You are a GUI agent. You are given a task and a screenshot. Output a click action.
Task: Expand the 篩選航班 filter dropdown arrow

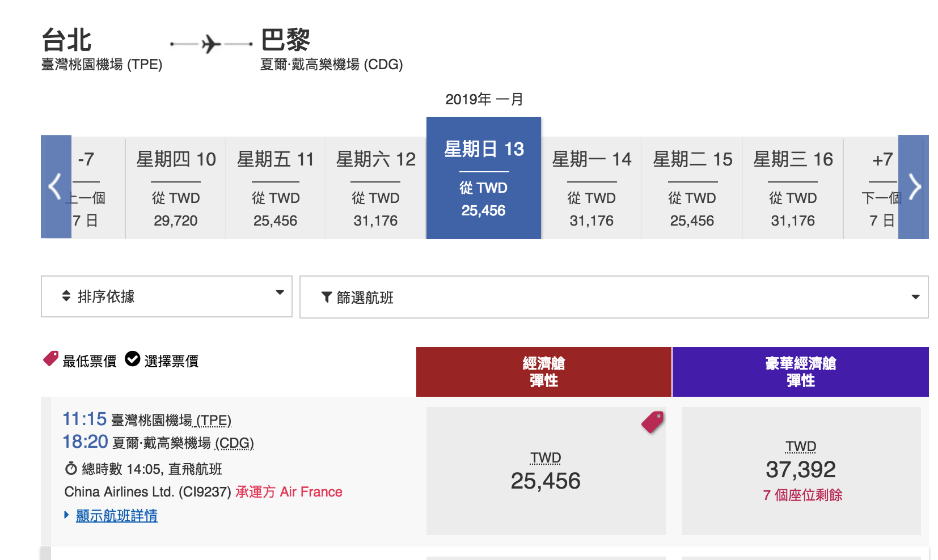(x=915, y=297)
